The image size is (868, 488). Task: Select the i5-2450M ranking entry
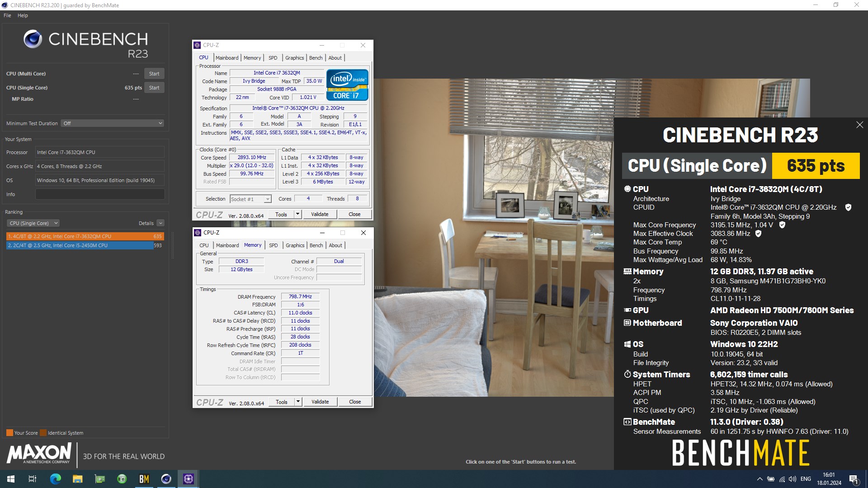click(x=85, y=245)
